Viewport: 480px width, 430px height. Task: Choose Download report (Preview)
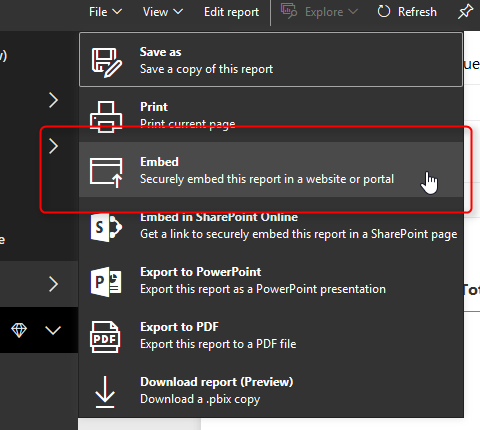pyautogui.click(x=271, y=390)
